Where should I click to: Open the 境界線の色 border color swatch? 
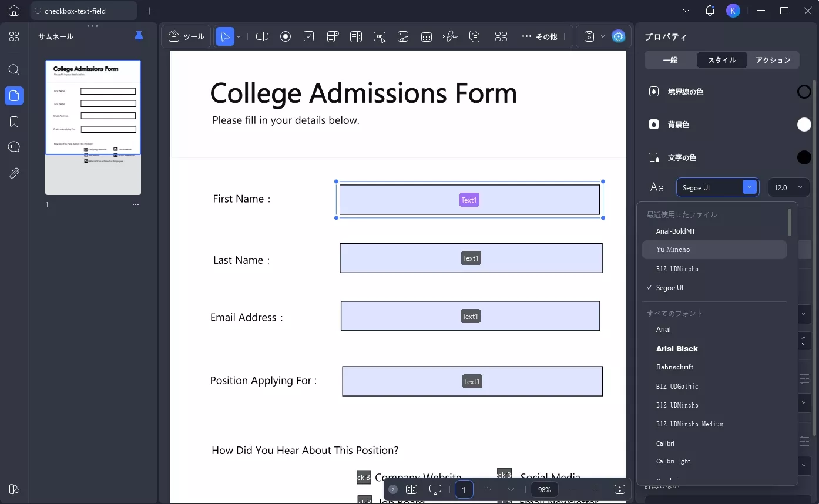(804, 92)
